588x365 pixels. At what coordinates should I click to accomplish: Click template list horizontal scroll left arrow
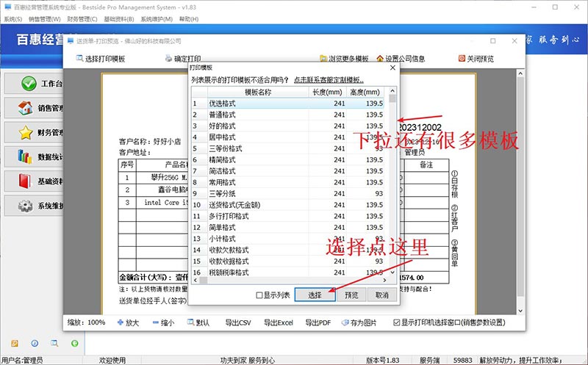pyautogui.click(x=196, y=280)
